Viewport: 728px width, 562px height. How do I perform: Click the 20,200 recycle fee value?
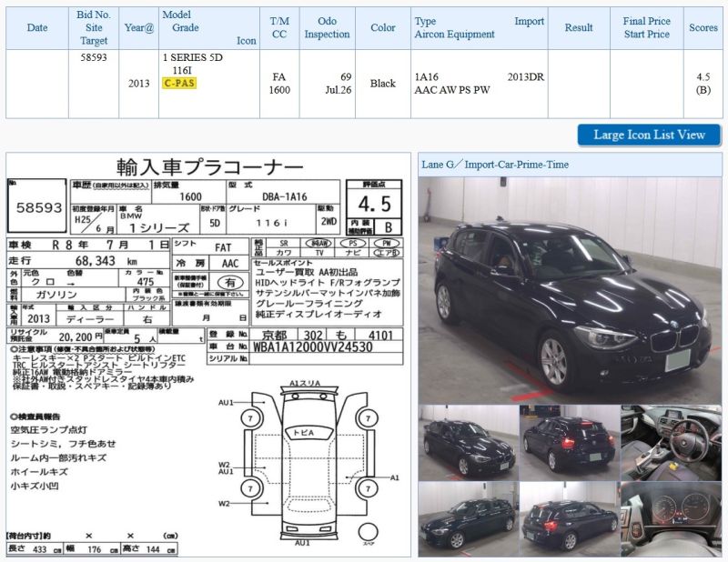[x=76, y=337]
